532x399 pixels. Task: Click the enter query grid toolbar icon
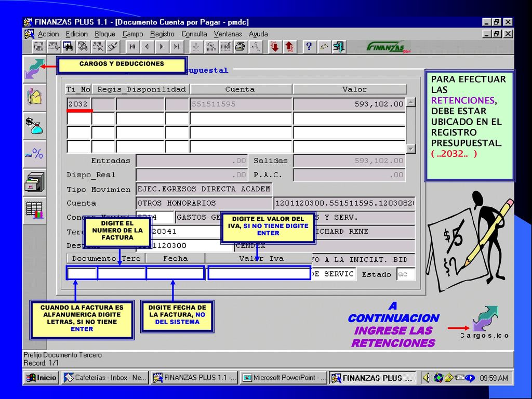click(54, 46)
